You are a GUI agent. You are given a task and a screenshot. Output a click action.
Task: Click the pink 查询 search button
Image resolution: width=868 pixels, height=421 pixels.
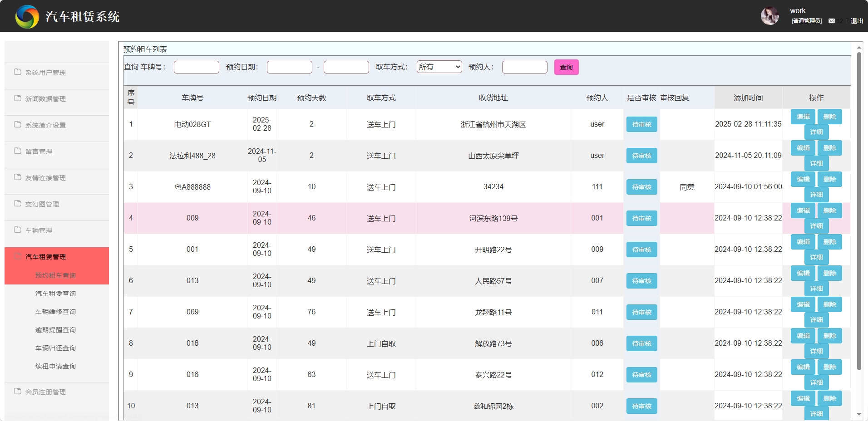(x=566, y=67)
